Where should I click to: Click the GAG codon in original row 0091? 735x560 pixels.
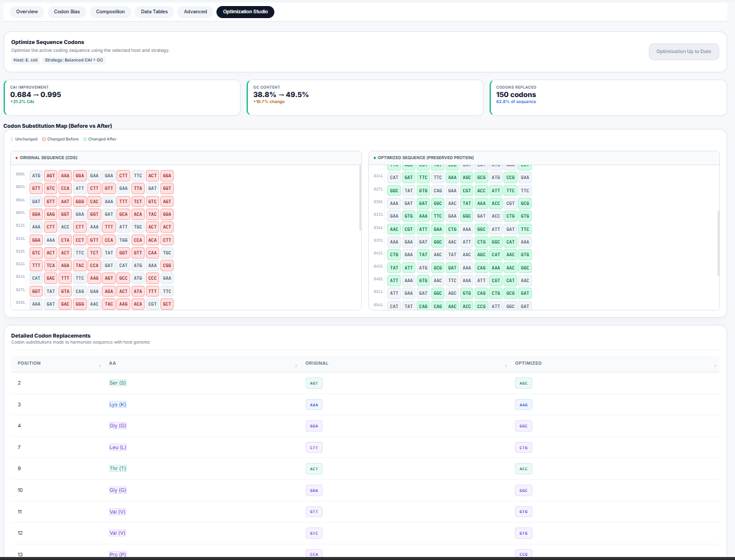51,214
